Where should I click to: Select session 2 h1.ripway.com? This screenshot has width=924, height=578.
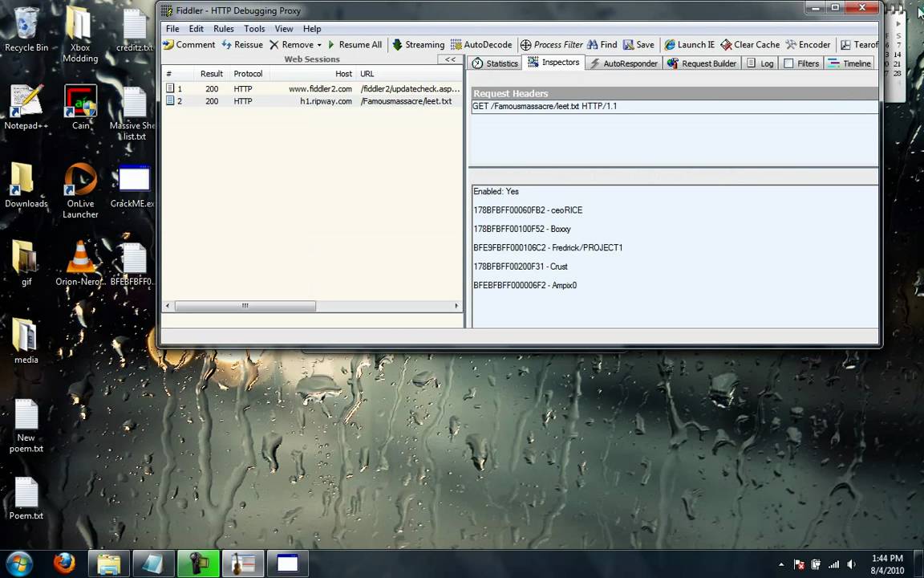coord(312,101)
